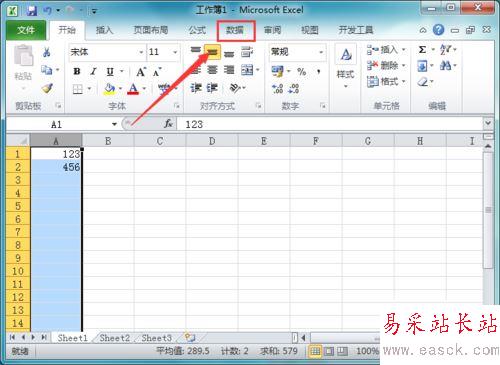Click Find and Select binoculars icon
The height and width of the screenshot is (365, 500).
pyautogui.click(x=445, y=66)
